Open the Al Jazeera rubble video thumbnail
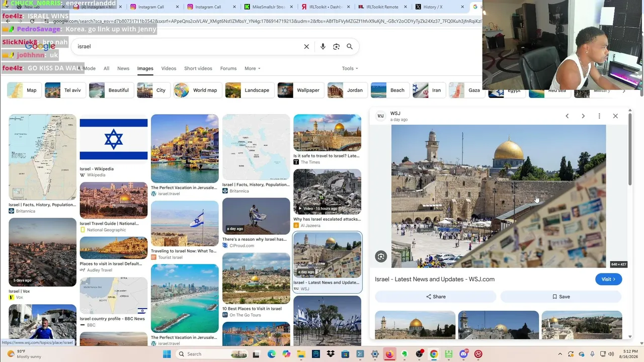Viewport: 644px width, 362px height. click(x=327, y=192)
